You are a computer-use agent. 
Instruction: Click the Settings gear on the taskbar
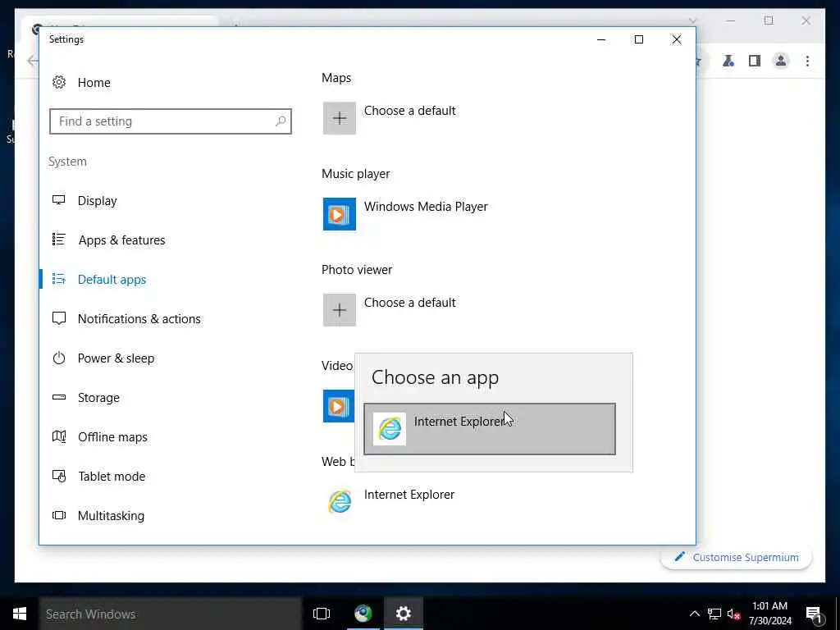pyautogui.click(x=403, y=614)
